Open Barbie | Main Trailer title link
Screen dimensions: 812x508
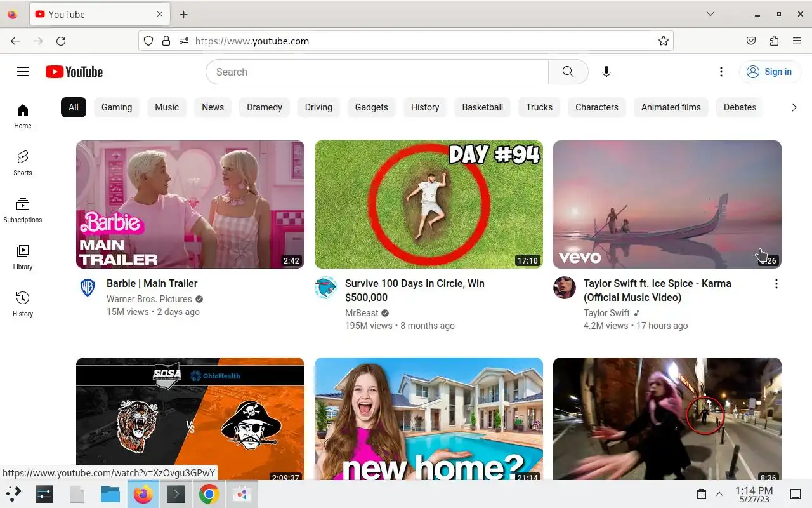pyautogui.click(x=152, y=283)
